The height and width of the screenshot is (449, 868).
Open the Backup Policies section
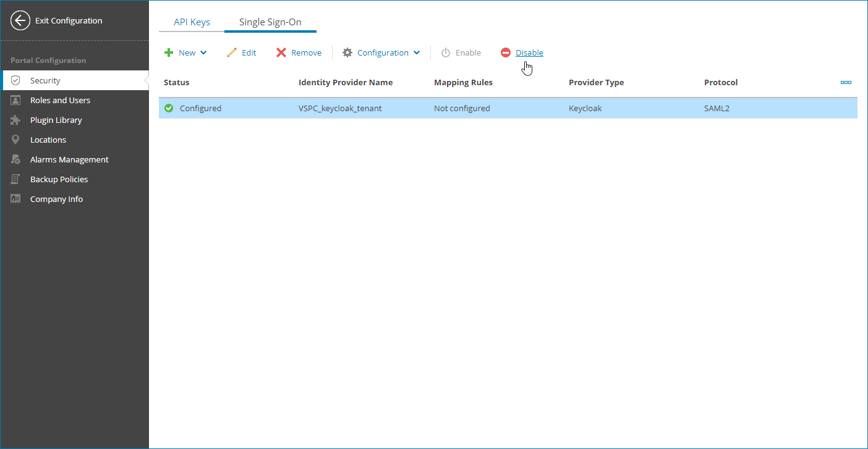point(59,178)
